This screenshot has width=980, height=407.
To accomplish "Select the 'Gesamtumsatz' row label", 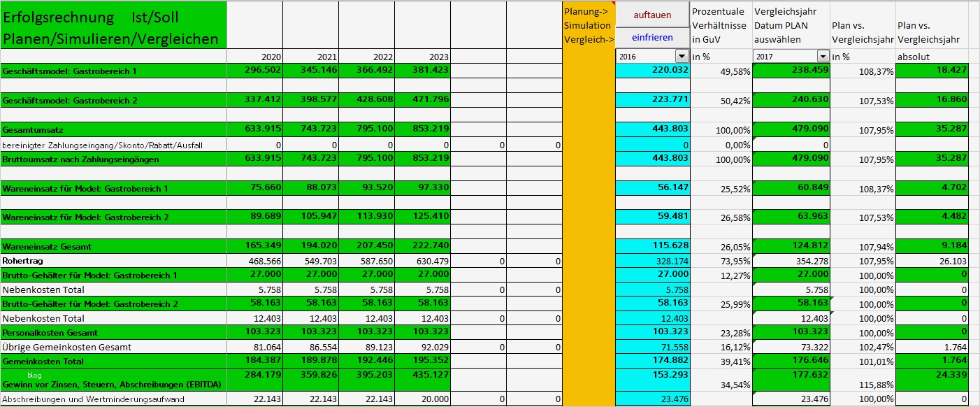I will coord(113,129).
